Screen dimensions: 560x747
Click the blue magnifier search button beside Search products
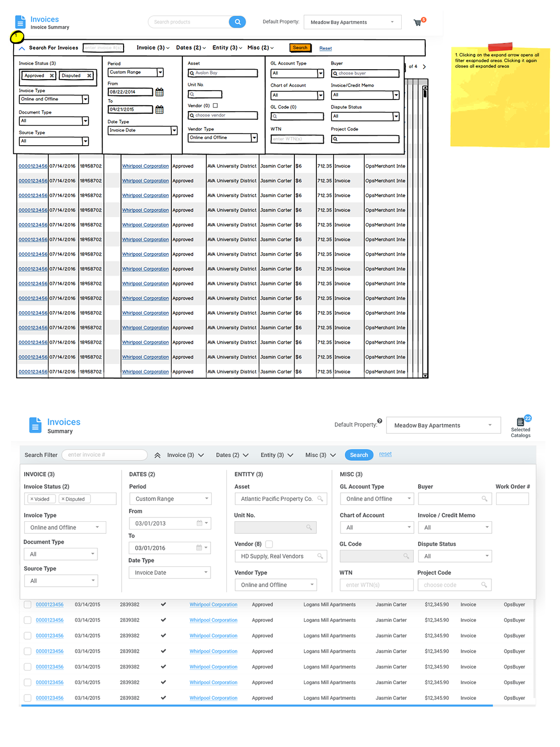pyautogui.click(x=237, y=22)
